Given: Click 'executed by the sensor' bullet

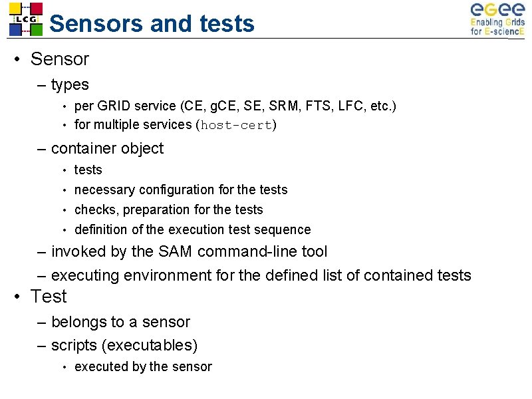Looking at the screenshot, I should (143, 367).
